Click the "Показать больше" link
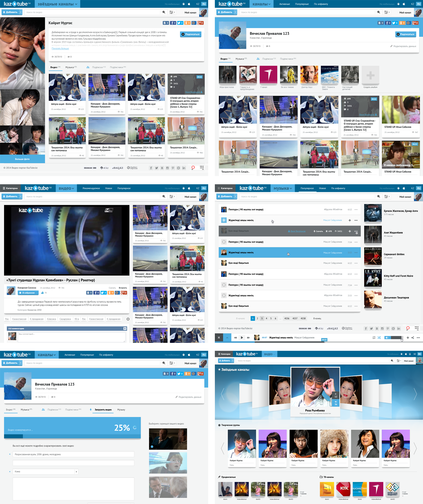423x504 pixels. click(60, 48)
